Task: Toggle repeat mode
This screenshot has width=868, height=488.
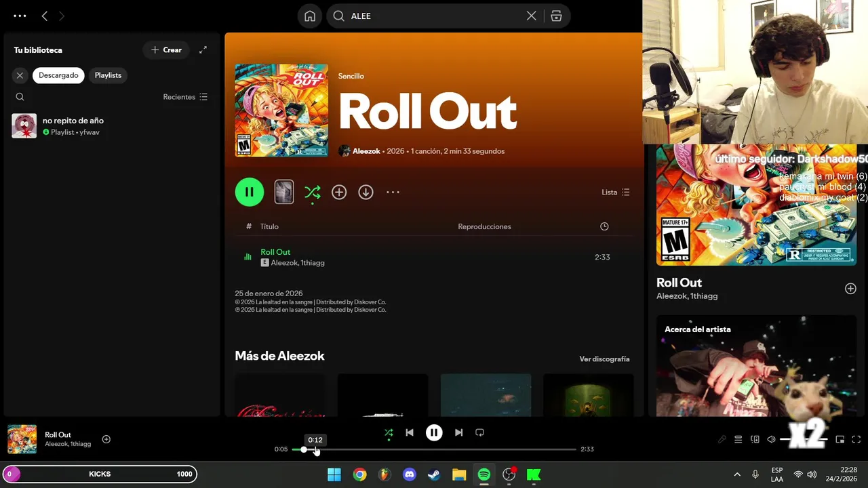Action: [479, 432]
